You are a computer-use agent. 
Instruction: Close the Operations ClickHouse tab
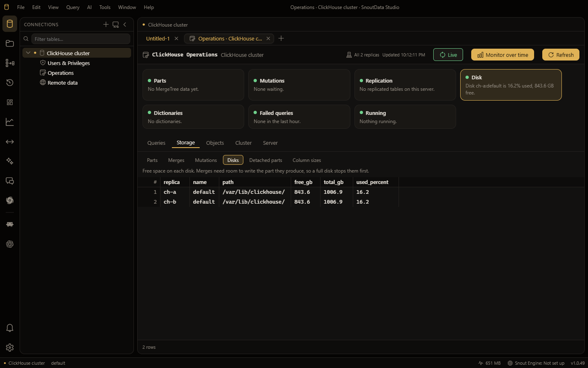click(x=268, y=38)
